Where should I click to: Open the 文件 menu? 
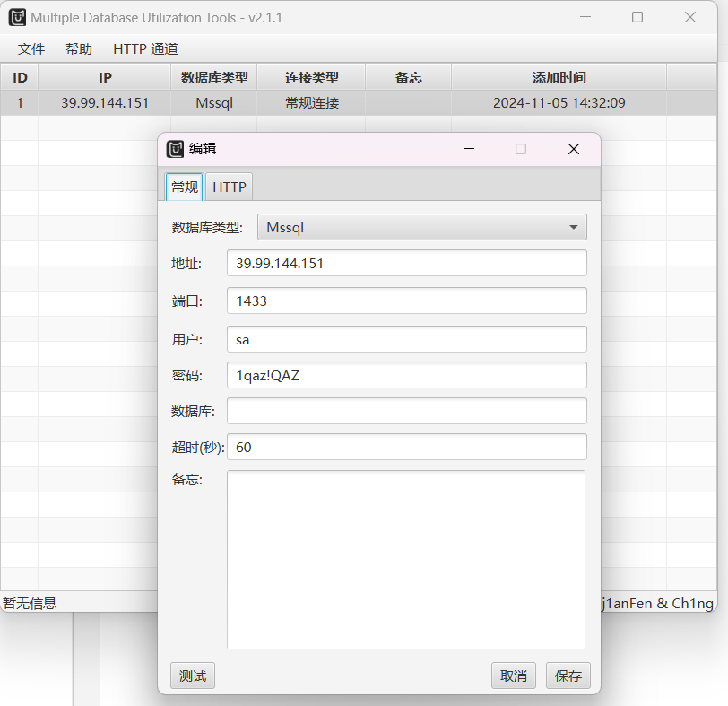click(31, 48)
